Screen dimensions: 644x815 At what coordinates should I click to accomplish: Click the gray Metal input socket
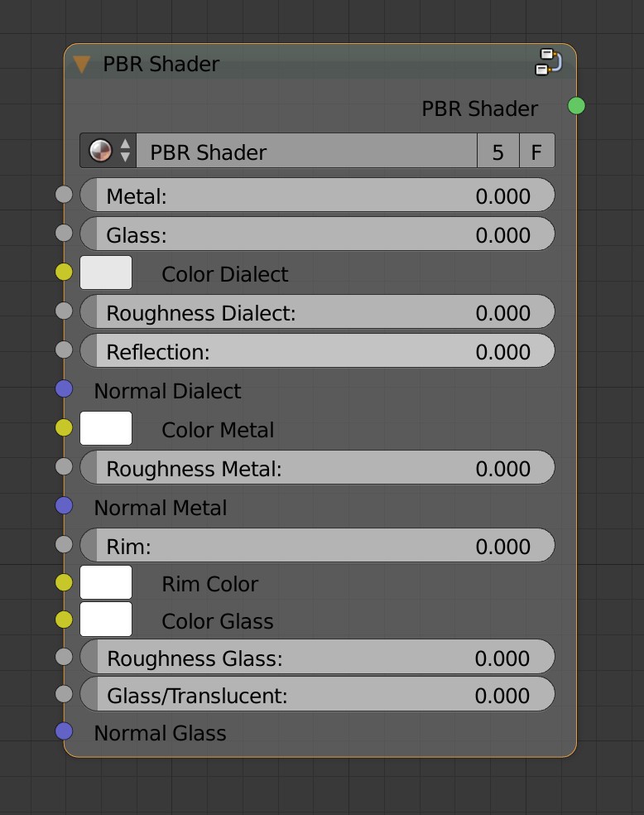[64, 195]
